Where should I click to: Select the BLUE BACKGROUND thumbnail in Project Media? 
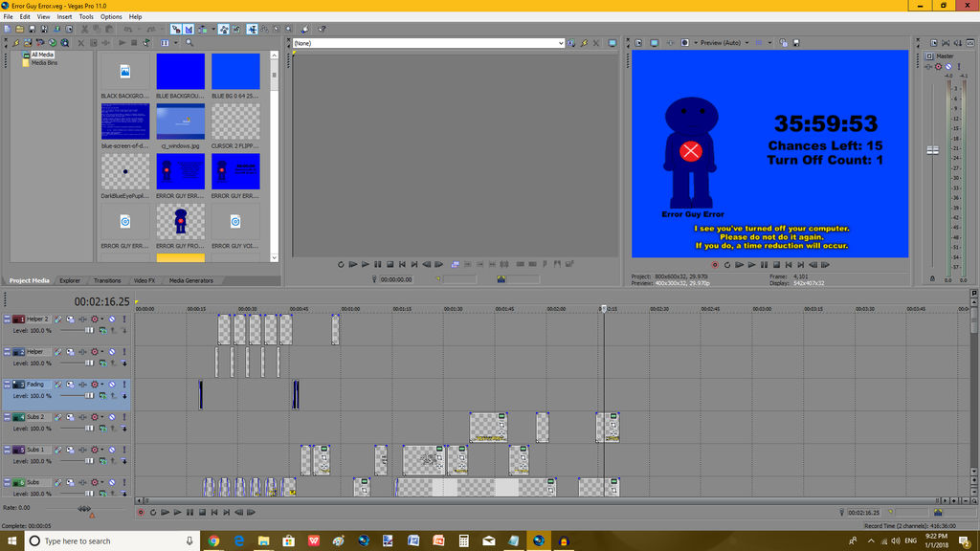180,72
